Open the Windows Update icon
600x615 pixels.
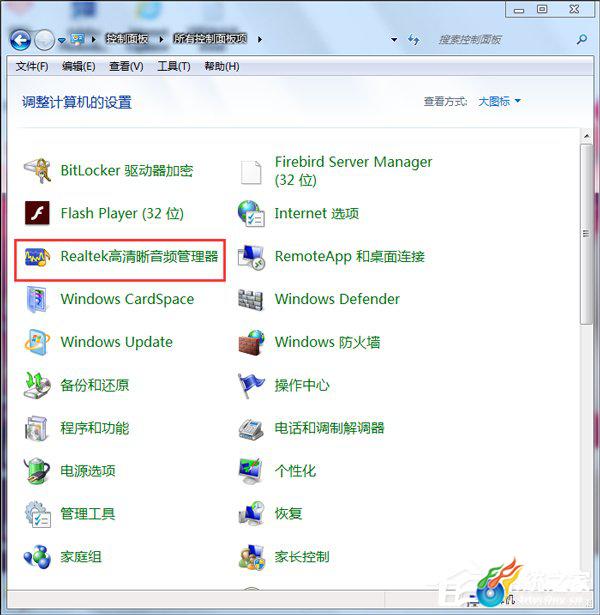(37, 342)
